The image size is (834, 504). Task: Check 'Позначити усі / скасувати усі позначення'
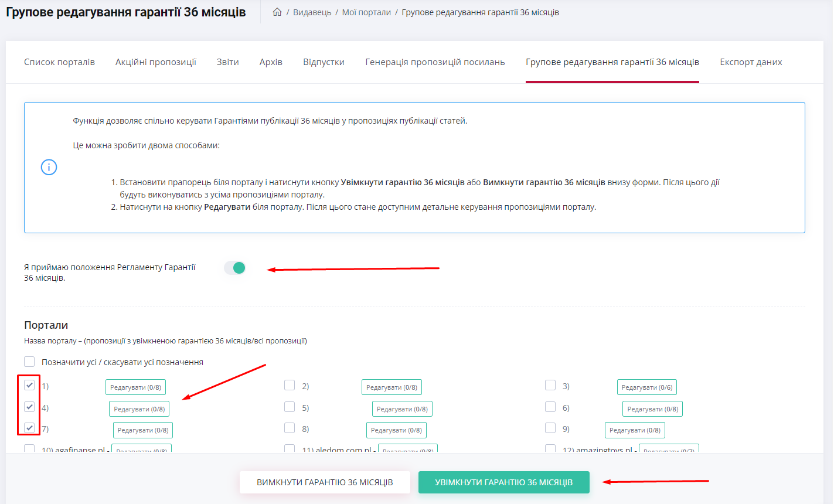[29, 362]
